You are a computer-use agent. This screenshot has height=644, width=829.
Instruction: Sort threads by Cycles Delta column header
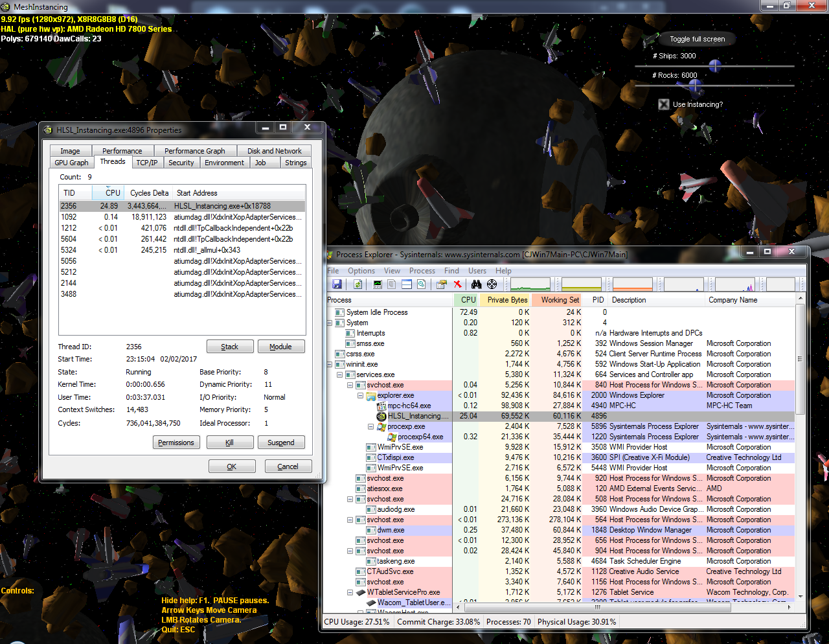(x=149, y=193)
